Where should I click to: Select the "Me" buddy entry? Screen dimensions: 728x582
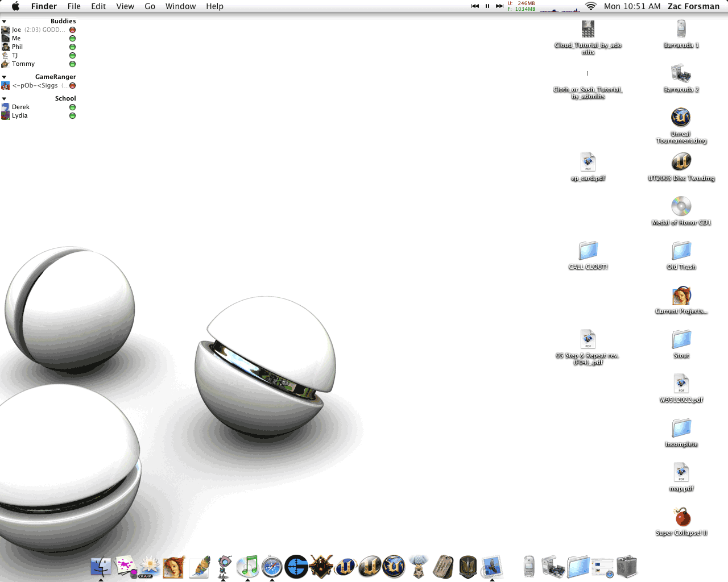click(39, 38)
